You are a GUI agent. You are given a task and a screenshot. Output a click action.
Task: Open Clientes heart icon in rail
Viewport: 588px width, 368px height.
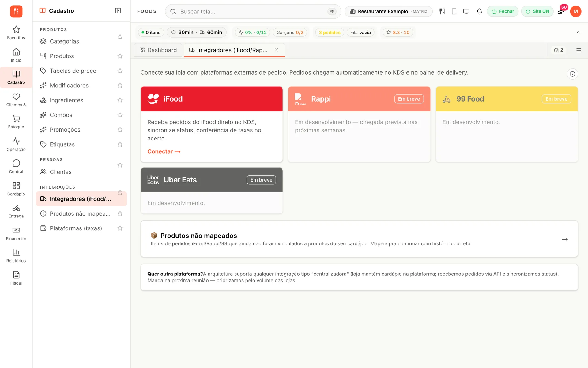[16, 100]
